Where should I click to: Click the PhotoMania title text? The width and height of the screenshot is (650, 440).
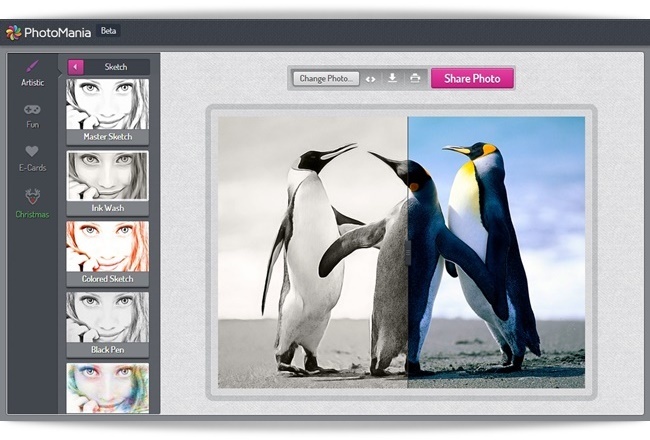[57, 33]
